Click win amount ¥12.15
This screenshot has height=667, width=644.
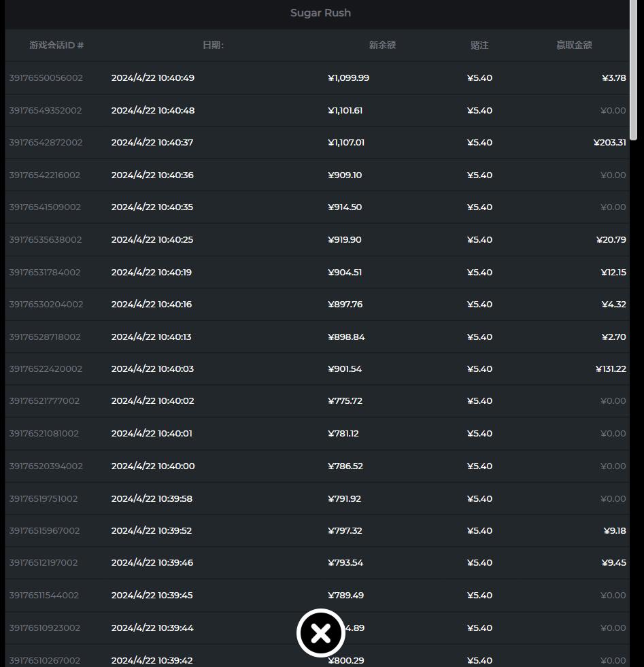613,272
